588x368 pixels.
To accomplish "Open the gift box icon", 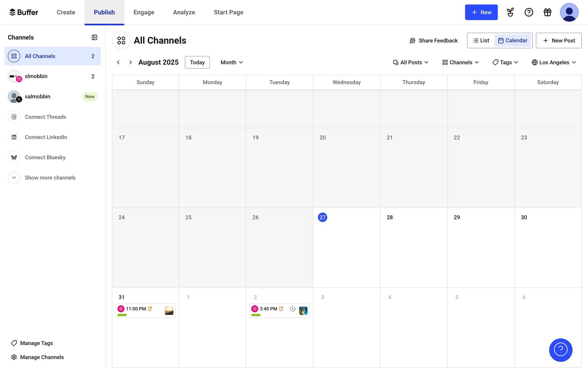I will [547, 12].
